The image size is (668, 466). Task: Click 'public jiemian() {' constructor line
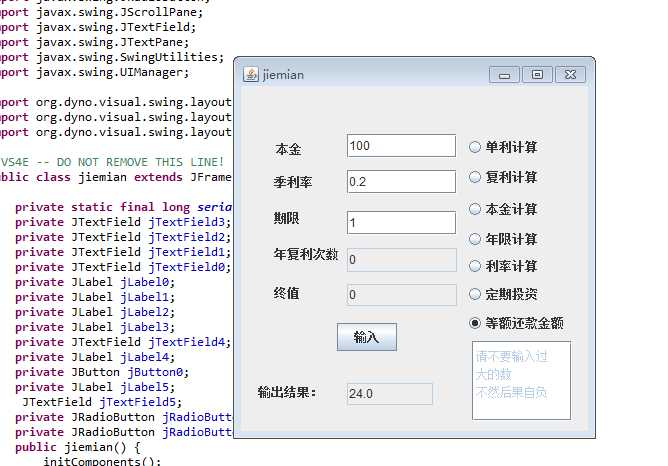coord(78,447)
